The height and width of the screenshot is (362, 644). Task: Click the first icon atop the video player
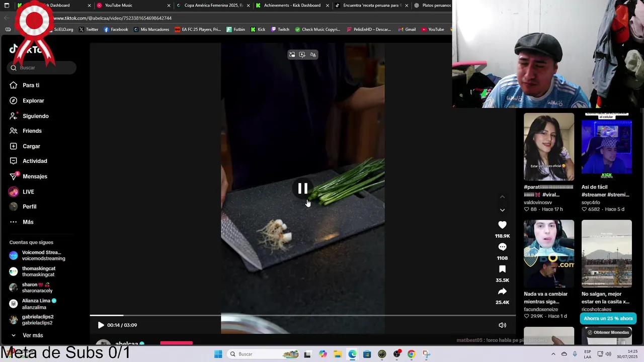[x=292, y=55]
